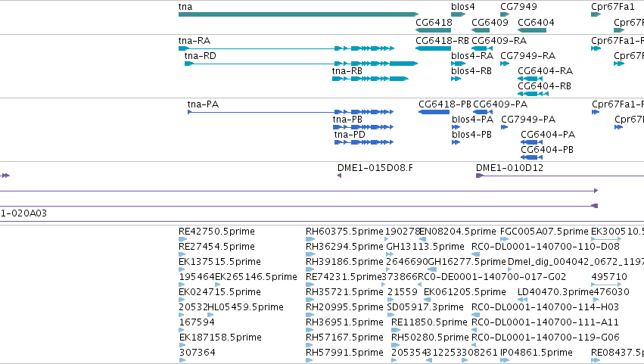Click EST label EK024715.5prime

[219, 293]
